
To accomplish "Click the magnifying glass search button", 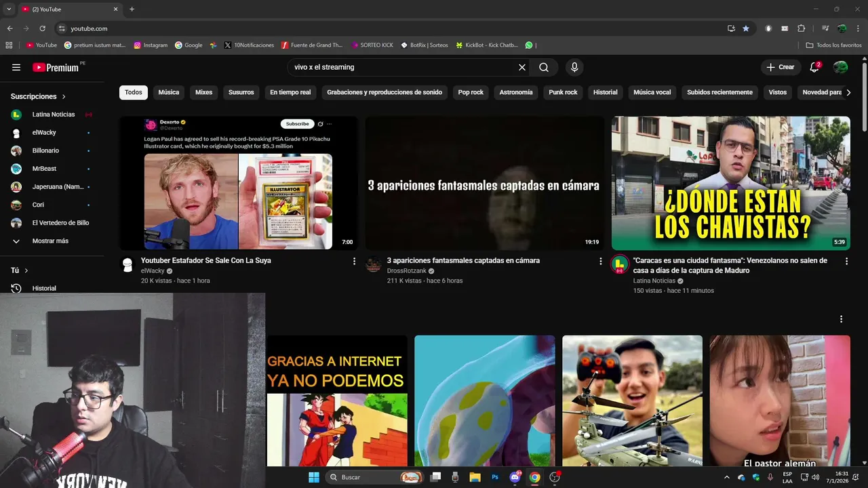I will (x=544, y=67).
